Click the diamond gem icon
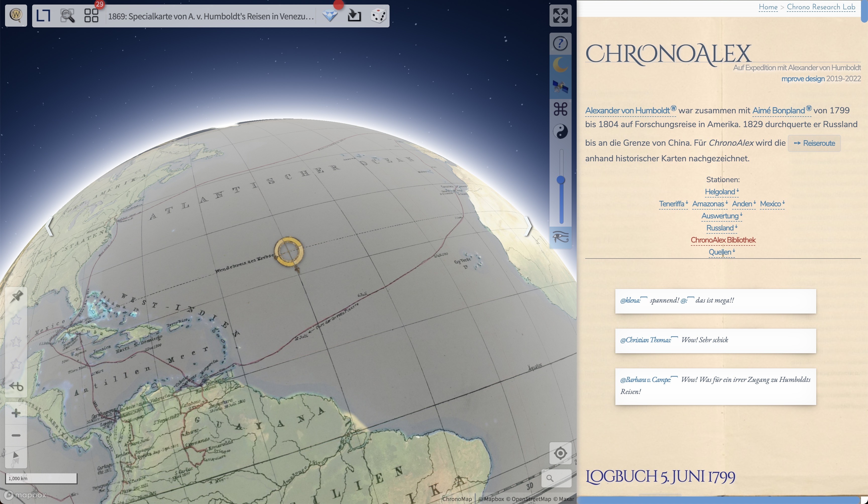868x504 pixels. coord(330,16)
